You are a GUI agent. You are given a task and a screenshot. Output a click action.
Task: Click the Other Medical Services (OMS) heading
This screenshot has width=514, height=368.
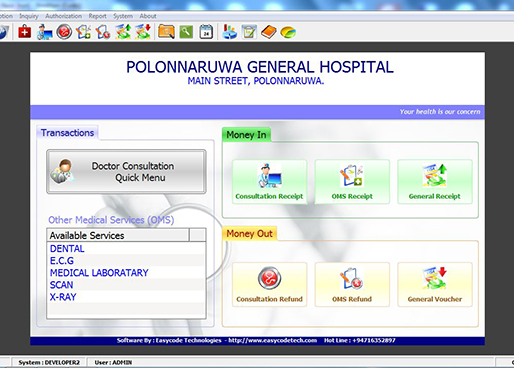111,220
